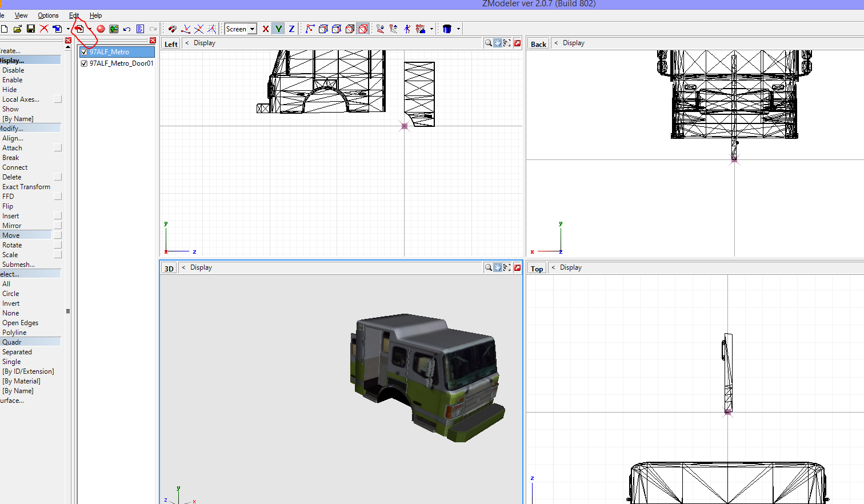Create a new scene with the blank page icon

[4, 29]
